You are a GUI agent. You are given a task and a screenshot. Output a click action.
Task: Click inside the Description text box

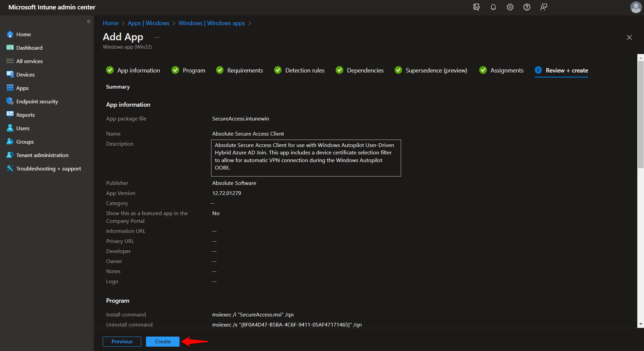pyautogui.click(x=305, y=158)
